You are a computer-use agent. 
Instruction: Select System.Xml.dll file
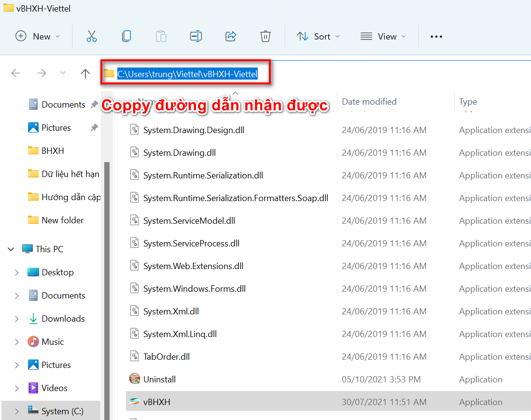pos(171,312)
